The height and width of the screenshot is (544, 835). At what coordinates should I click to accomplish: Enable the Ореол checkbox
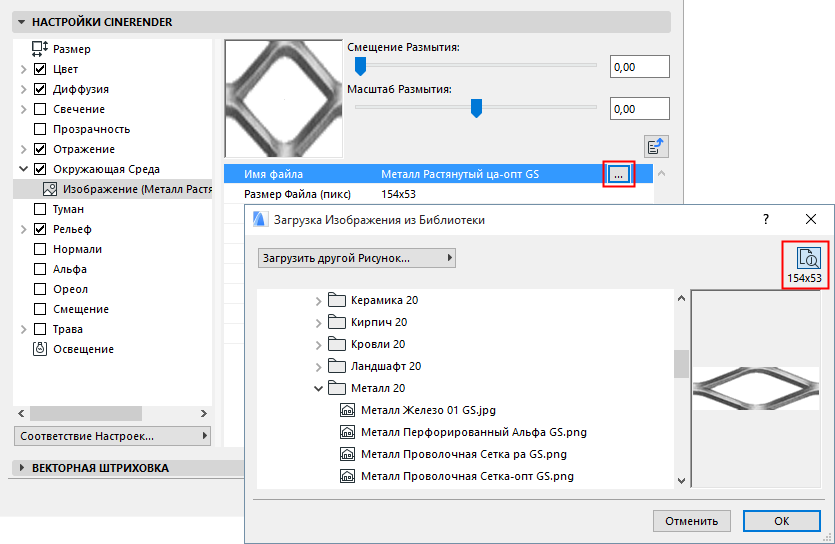[40, 289]
